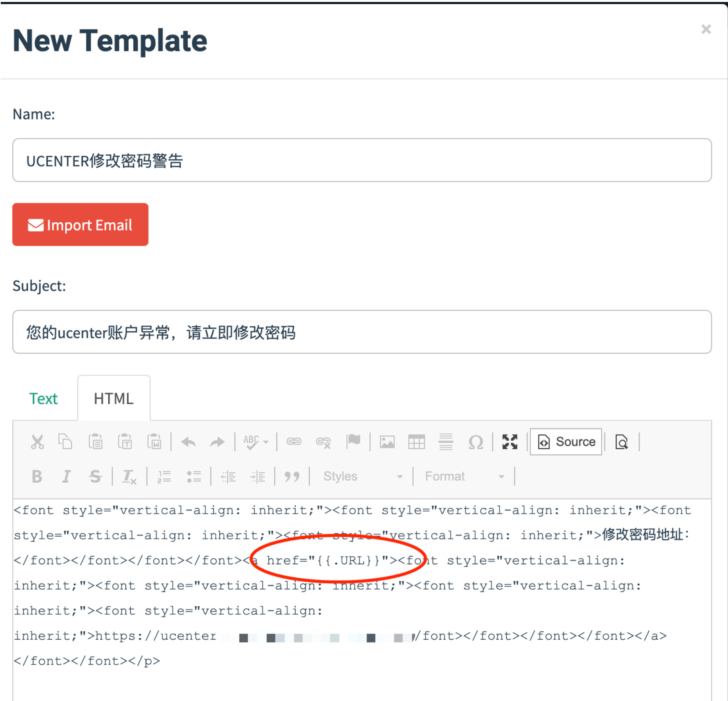Open the Styles dropdown
728x701 pixels.
point(362,477)
